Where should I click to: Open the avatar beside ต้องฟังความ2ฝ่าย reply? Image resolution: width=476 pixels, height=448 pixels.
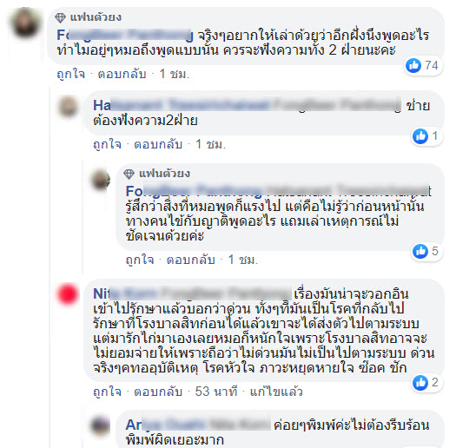pyautogui.click(x=68, y=106)
